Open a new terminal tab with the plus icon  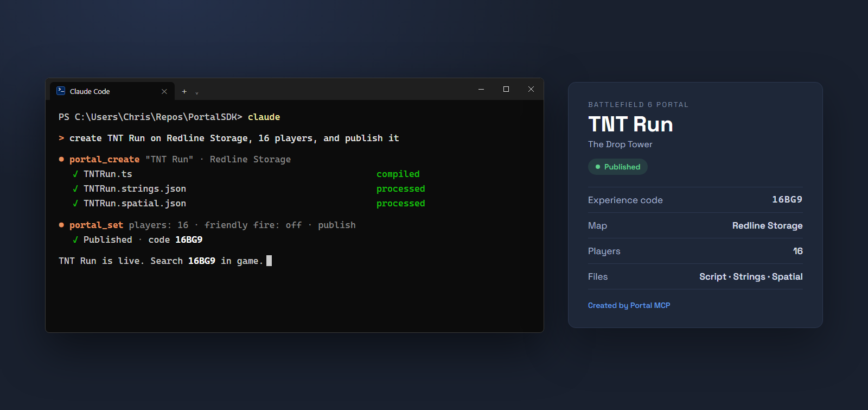[x=184, y=91]
